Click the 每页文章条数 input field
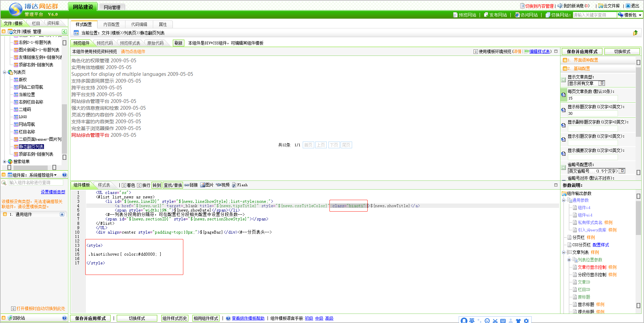644x323 pixels. tap(593, 98)
